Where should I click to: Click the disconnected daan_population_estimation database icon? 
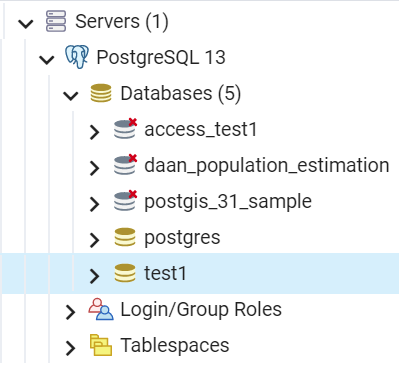(125, 165)
